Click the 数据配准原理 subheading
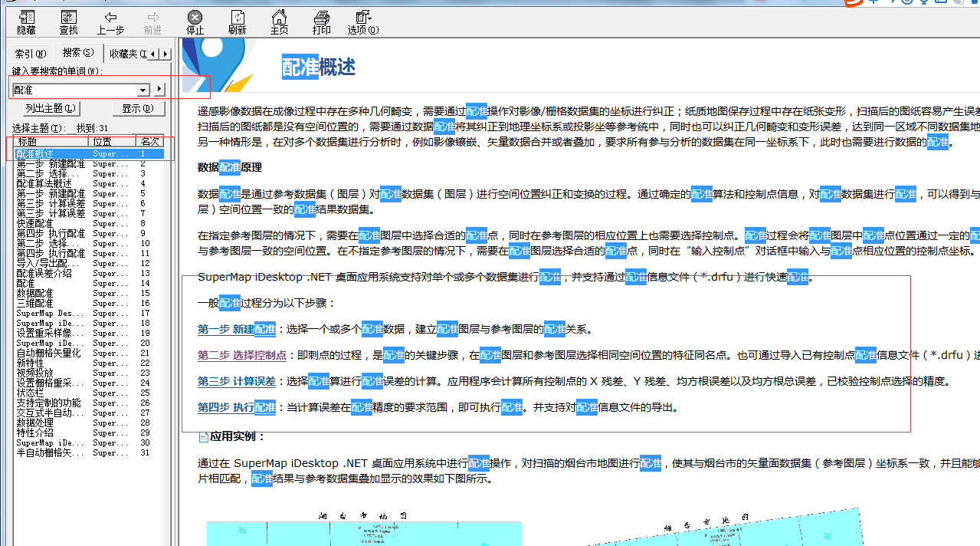980x546 pixels. [x=230, y=168]
